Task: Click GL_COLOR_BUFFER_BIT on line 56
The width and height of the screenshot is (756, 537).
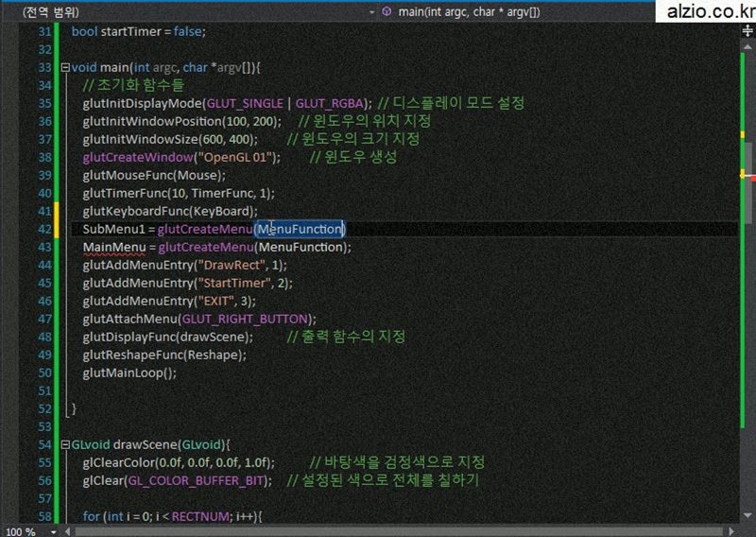Action: pyautogui.click(x=197, y=480)
